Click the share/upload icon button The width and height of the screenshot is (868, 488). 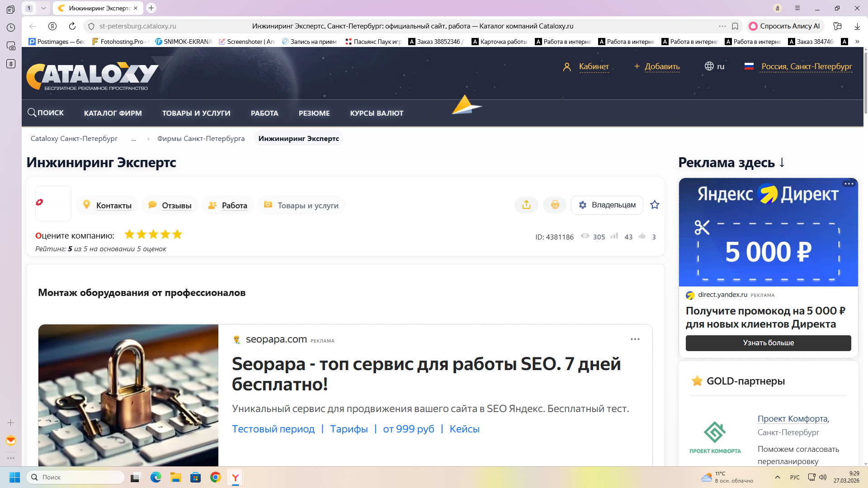pos(526,205)
